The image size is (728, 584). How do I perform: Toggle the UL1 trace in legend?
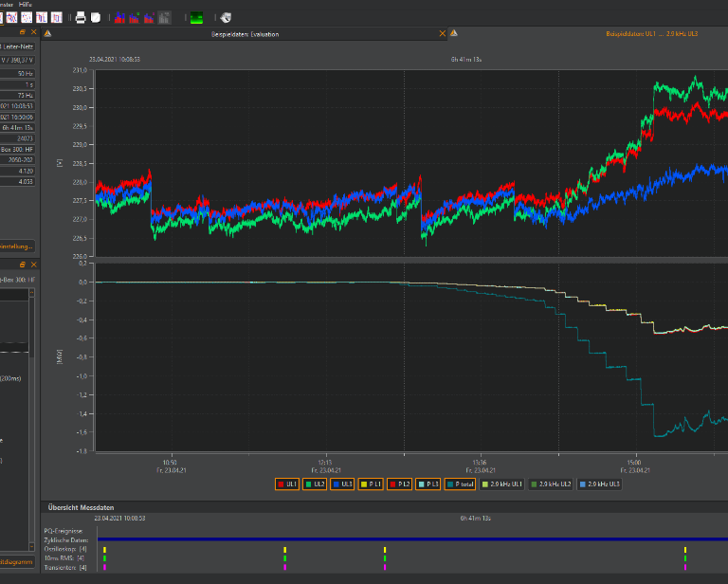[x=287, y=484]
